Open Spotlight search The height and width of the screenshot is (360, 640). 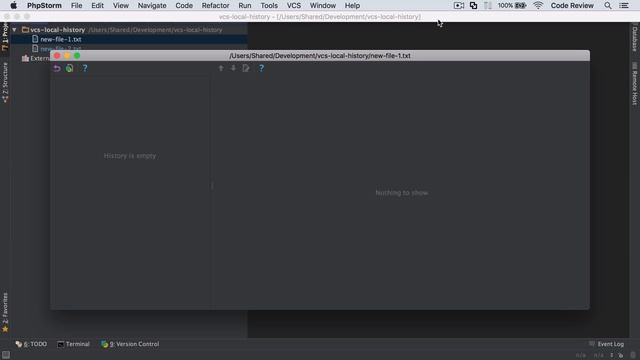click(608, 6)
